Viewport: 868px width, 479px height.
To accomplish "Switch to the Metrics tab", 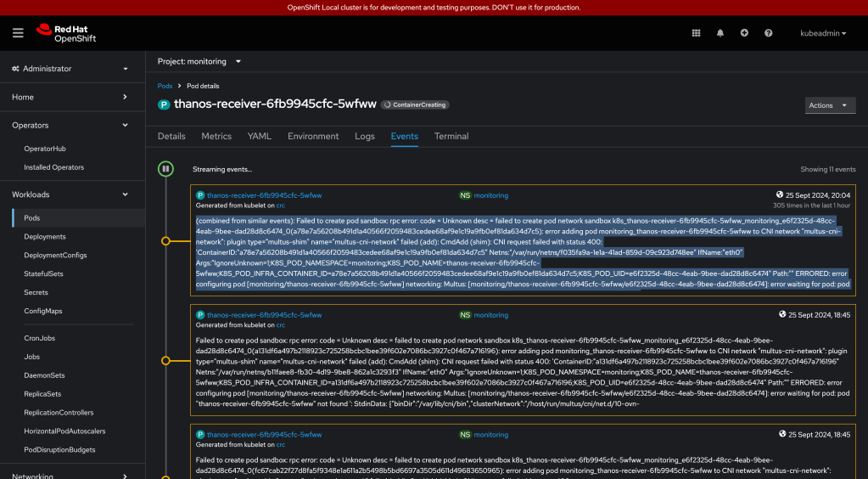I will click(x=216, y=137).
